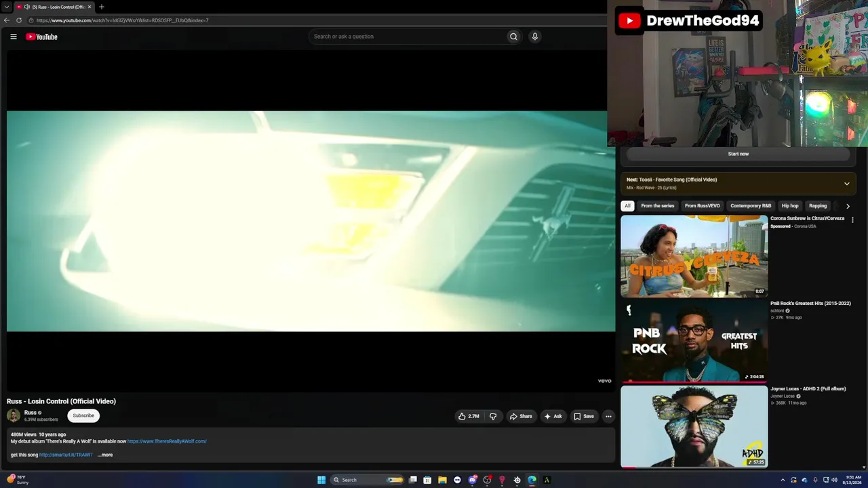Open PnB Rock's Greatest Hits title
This screenshot has height=488, width=868.
pyautogui.click(x=810, y=304)
